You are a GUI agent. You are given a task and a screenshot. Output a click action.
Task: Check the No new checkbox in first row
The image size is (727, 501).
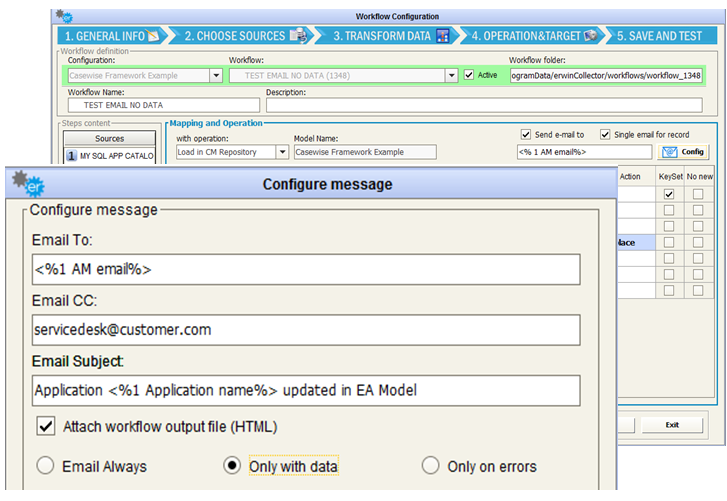(x=698, y=194)
